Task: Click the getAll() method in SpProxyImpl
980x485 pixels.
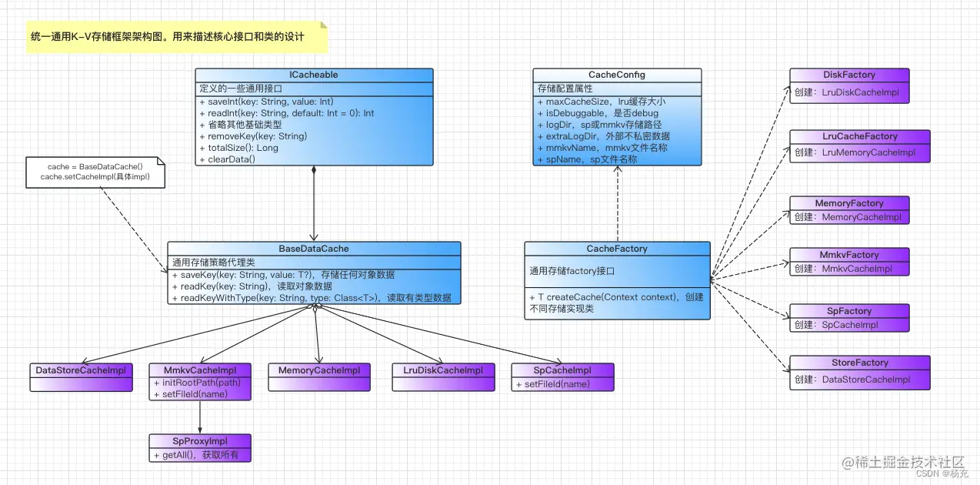Action: pyautogui.click(x=196, y=455)
